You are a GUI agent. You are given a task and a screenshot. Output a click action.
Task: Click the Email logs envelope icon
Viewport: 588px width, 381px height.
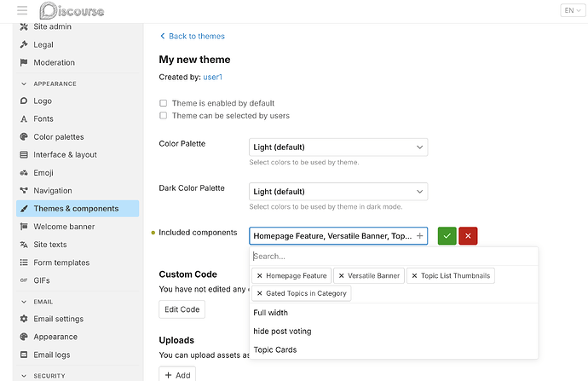[x=24, y=355]
